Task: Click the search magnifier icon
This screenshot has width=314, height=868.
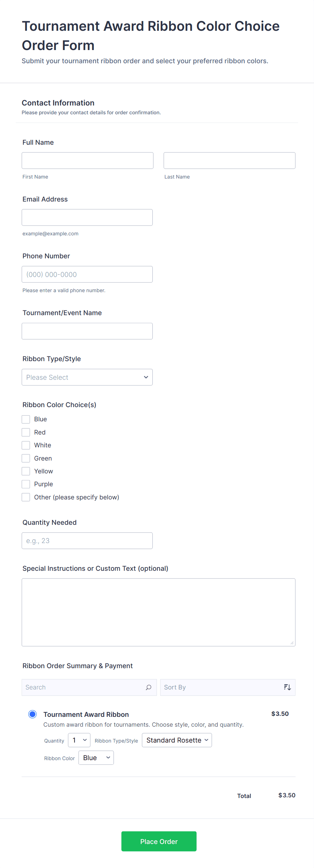Action: 149,687
